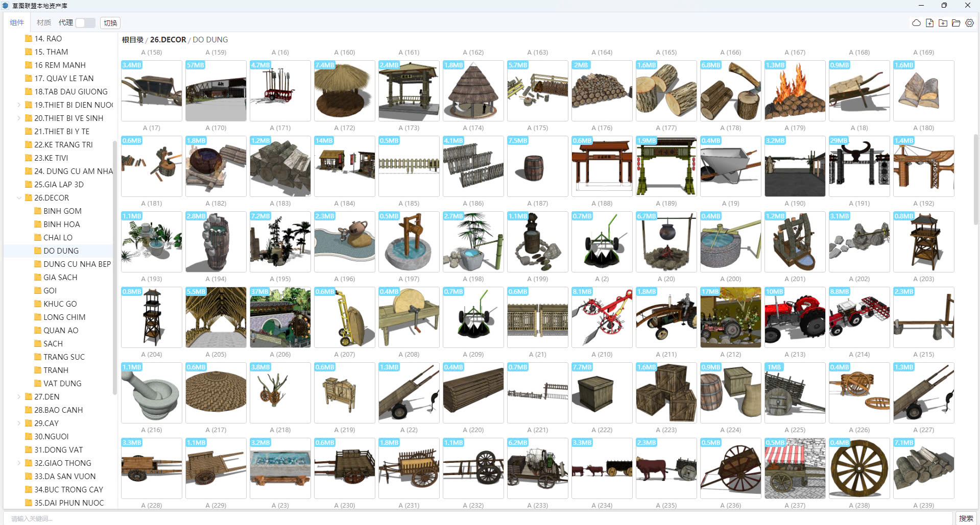
Task: Click the 搜索 search button
Action: pyautogui.click(x=966, y=518)
